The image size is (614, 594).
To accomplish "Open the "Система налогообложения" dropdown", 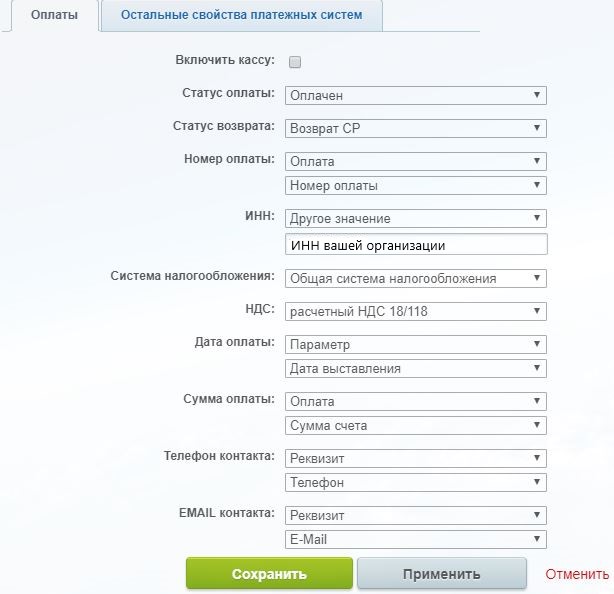I will point(416,278).
